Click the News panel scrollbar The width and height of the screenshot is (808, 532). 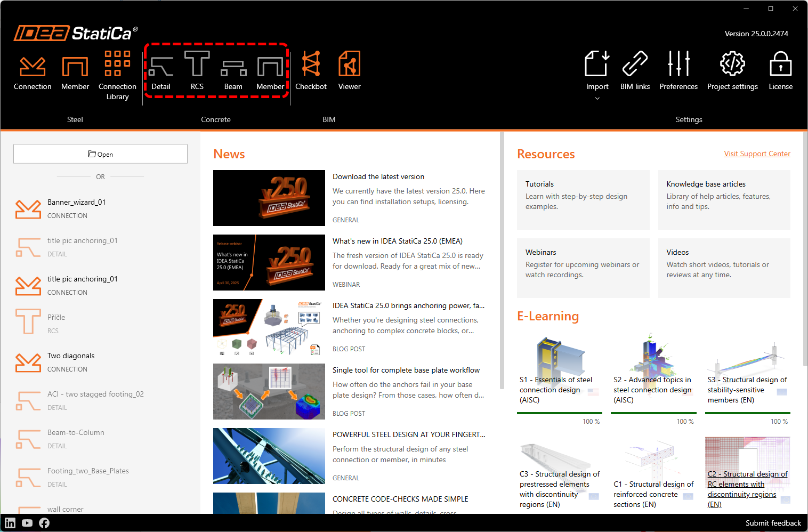(x=502, y=261)
